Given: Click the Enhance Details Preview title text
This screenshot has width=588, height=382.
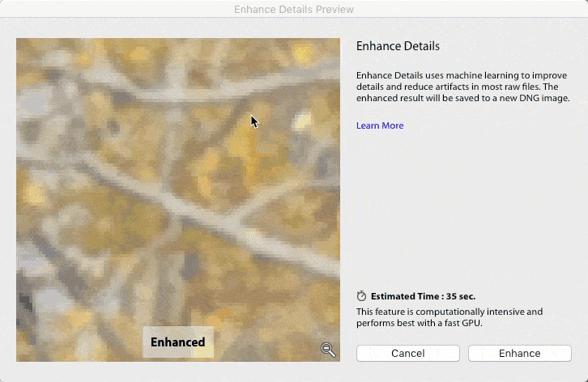Looking at the screenshot, I should click(294, 9).
